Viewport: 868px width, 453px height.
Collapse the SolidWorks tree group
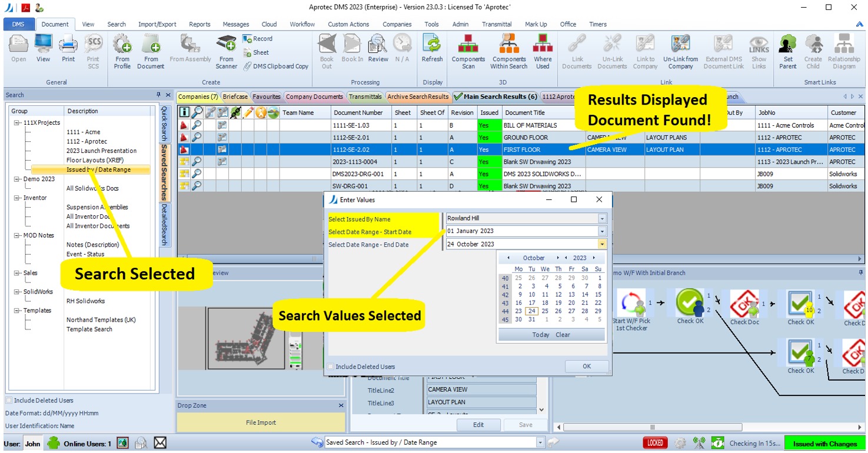[17, 292]
